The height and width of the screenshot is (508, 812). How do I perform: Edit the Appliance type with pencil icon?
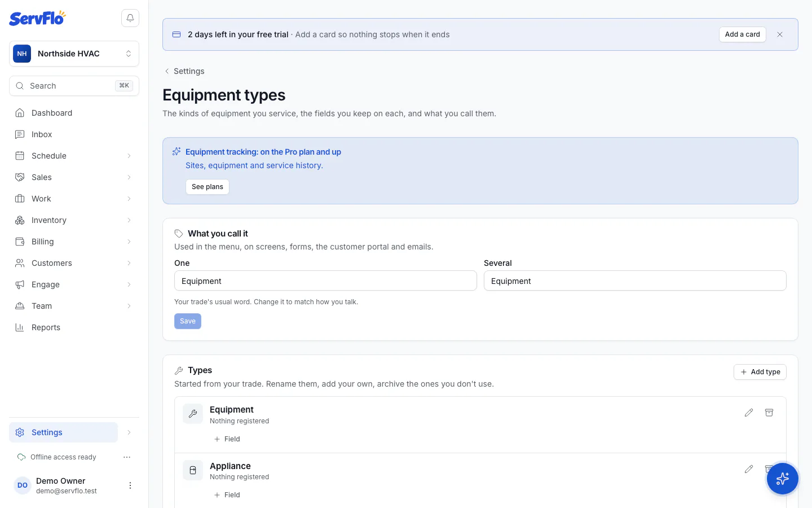[749, 469]
